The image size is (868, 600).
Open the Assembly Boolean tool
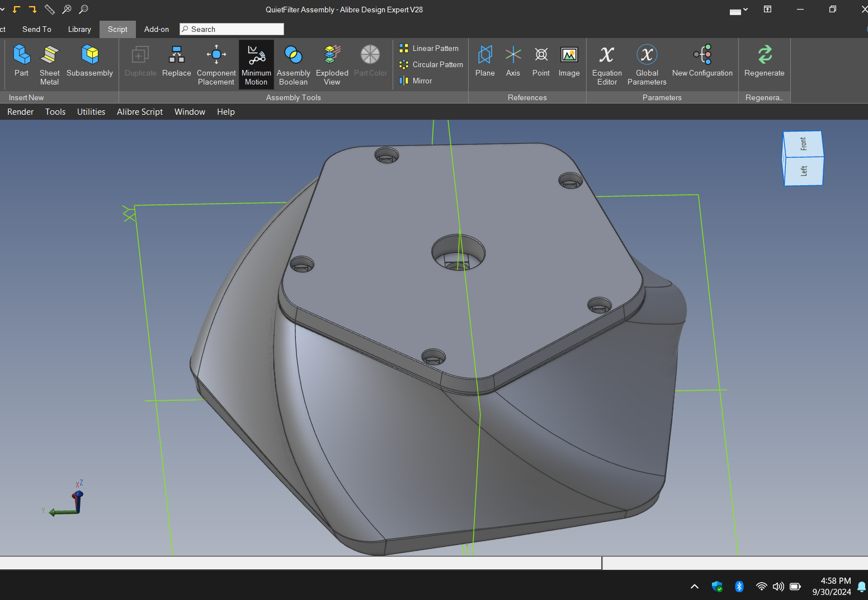click(293, 65)
